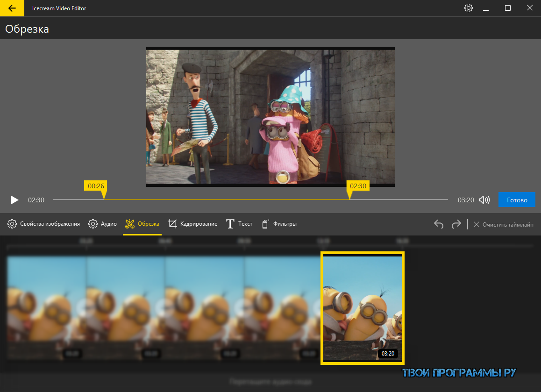Minimize the Icecream Video Editor window

click(x=486, y=8)
